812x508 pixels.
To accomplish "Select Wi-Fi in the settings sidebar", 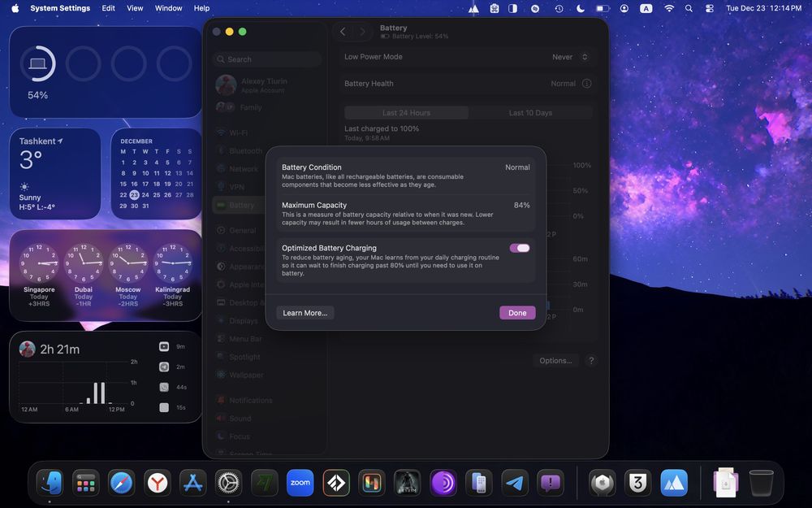I will (268, 132).
